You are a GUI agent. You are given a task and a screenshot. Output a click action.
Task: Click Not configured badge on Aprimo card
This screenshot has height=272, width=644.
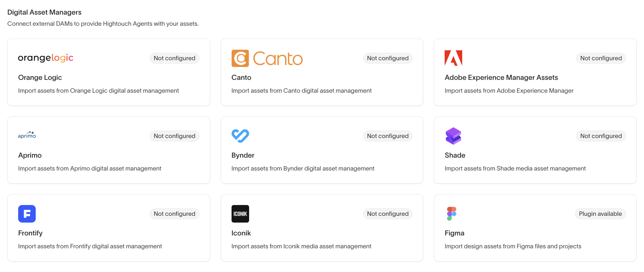tap(174, 136)
